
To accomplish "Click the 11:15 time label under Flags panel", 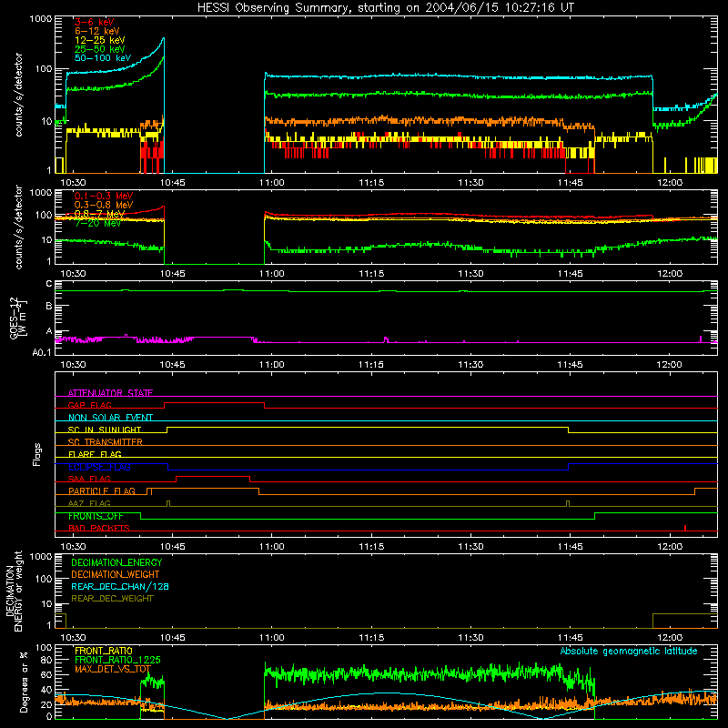I will (x=371, y=547).
